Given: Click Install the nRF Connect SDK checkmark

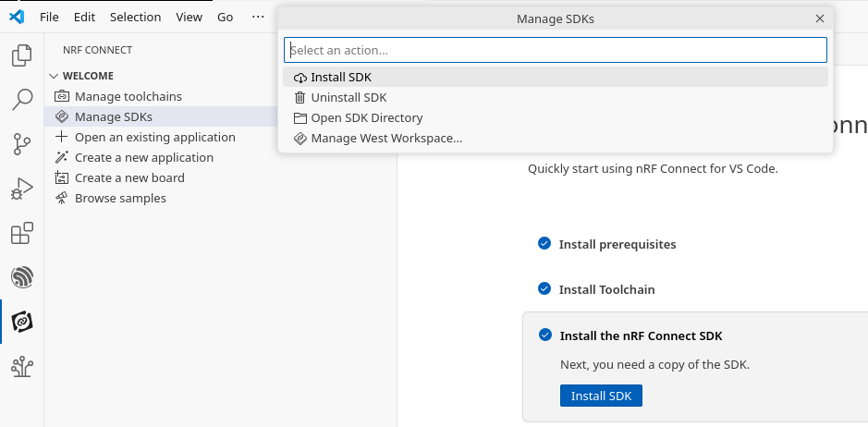Looking at the screenshot, I should coord(545,335).
